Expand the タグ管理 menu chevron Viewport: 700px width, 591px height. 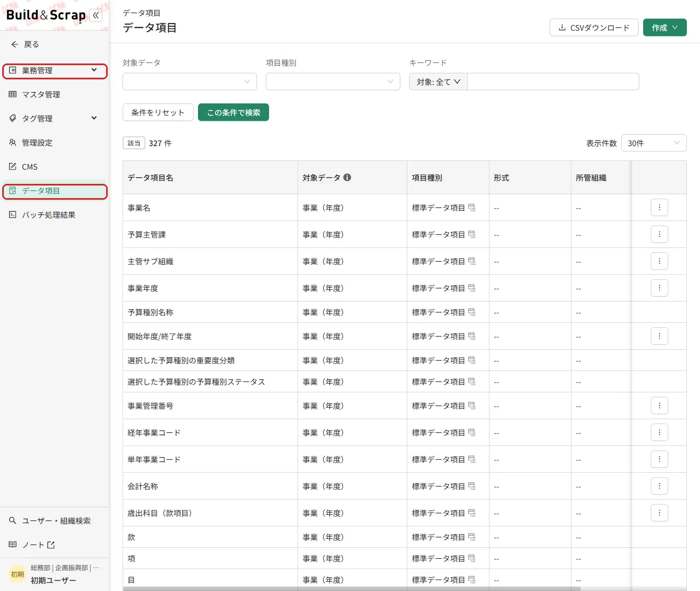[x=94, y=118]
